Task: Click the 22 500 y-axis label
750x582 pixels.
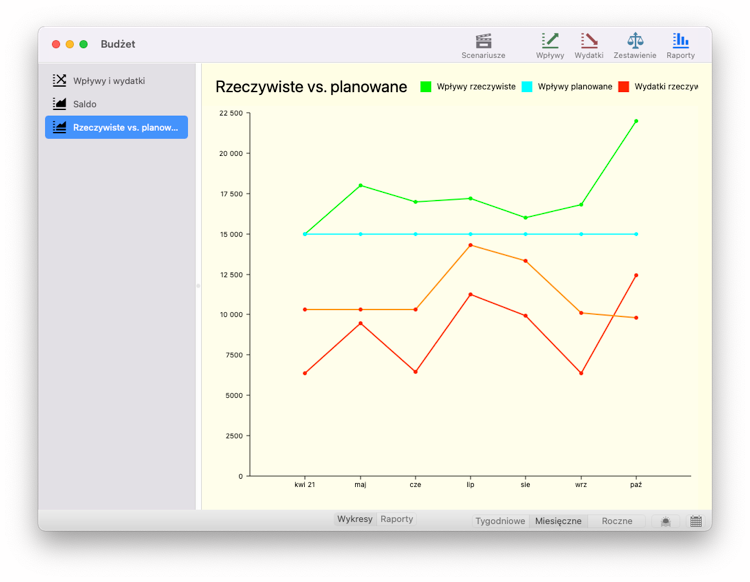Action: pos(231,113)
